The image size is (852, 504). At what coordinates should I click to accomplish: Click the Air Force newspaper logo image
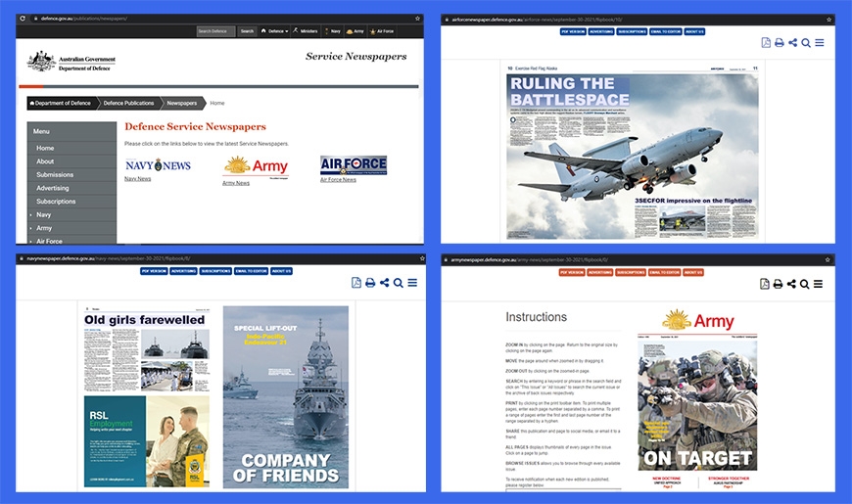click(x=354, y=165)
